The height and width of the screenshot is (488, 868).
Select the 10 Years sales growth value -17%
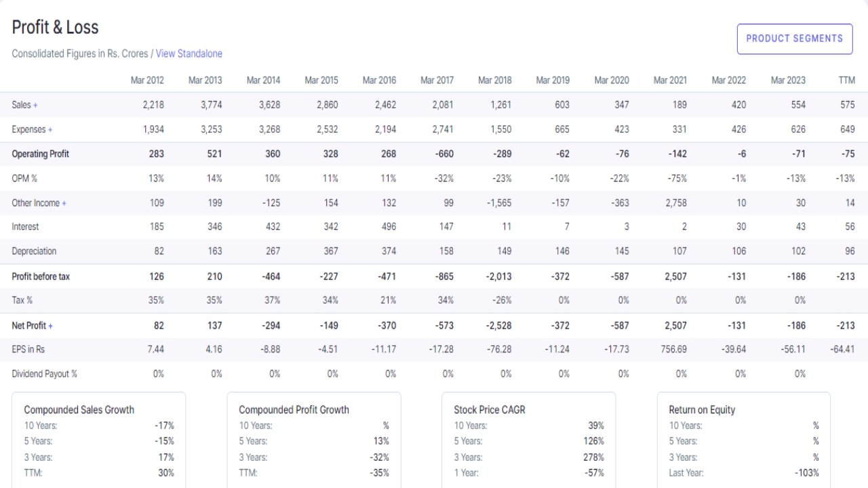click(x=164, y=426)
